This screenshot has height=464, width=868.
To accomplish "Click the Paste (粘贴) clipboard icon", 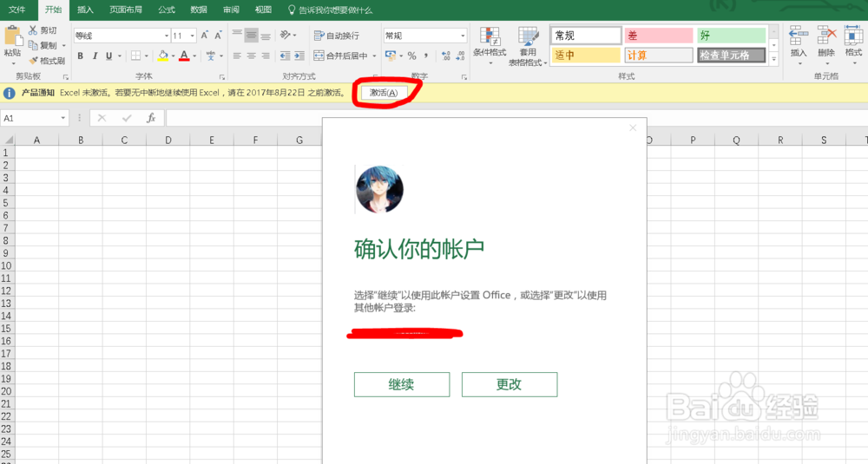I will tap(12, 36).
